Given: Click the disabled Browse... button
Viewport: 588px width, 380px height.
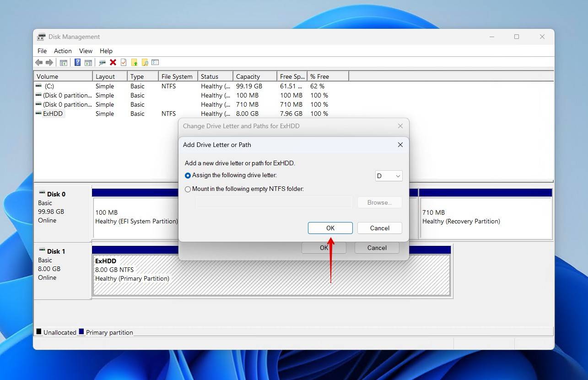Looking at the screenshot, I should [380, 202].
